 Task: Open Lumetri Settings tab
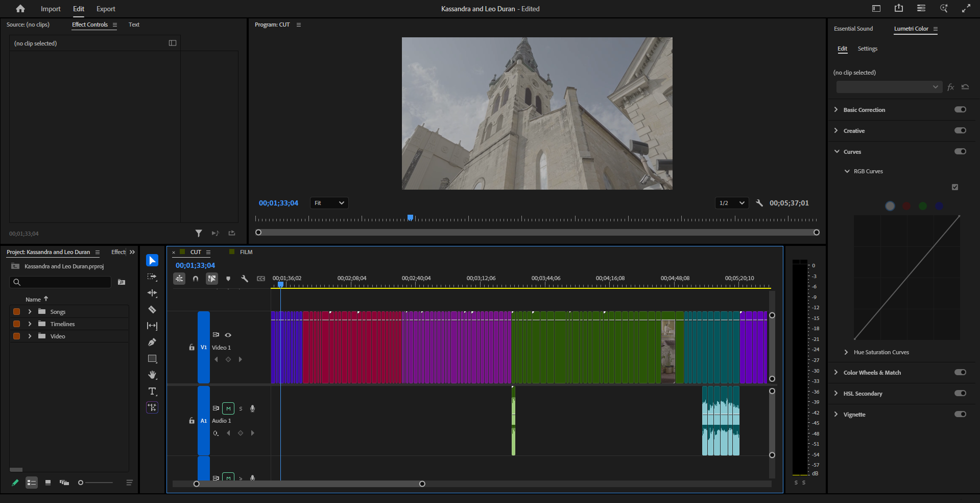[867, 49]
